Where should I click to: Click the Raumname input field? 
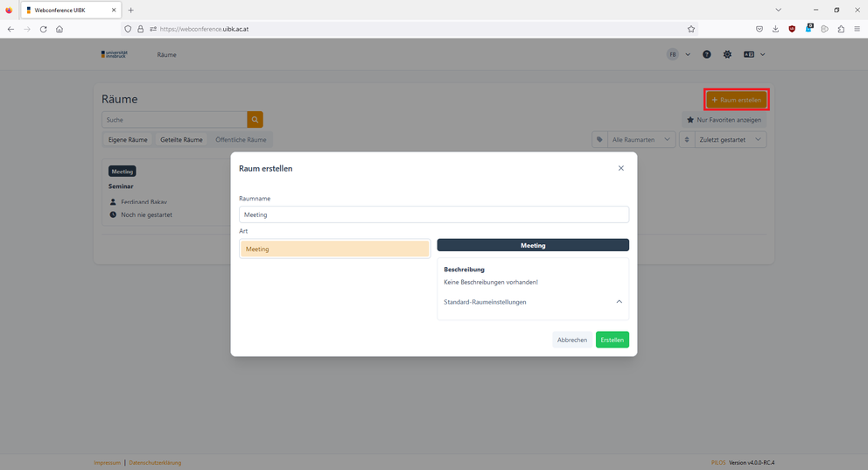433,214
